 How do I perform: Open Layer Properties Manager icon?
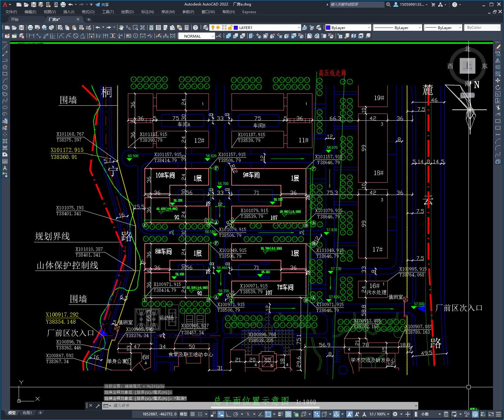[x=206, y=28]
